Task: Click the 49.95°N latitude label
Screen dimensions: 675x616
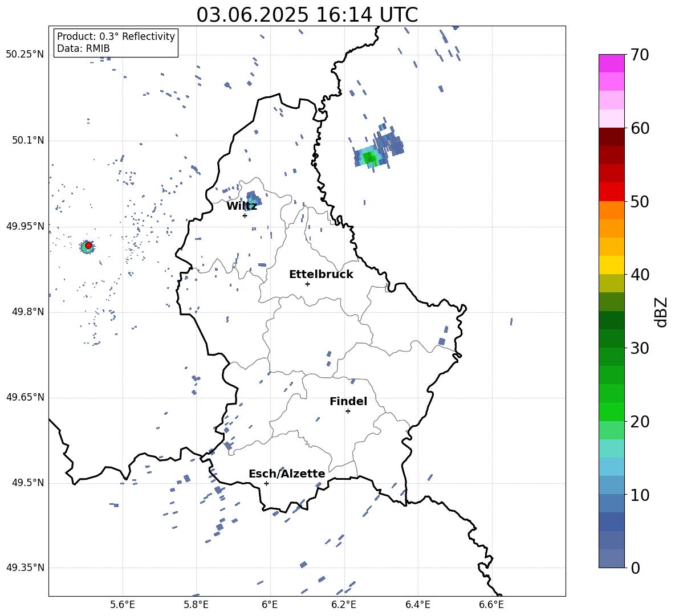Action: [x=25, y=226]
